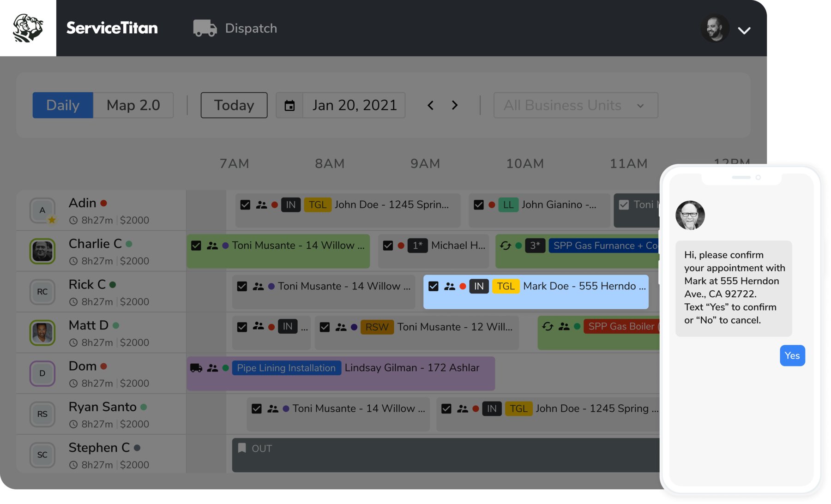Select the Daily view tab

(x=62, y=105)
